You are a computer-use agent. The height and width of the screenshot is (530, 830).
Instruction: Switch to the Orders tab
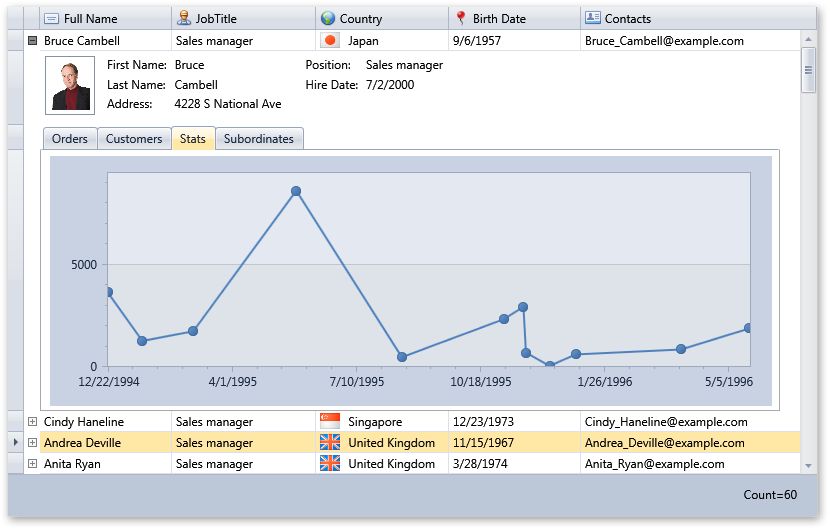point(70,139)
